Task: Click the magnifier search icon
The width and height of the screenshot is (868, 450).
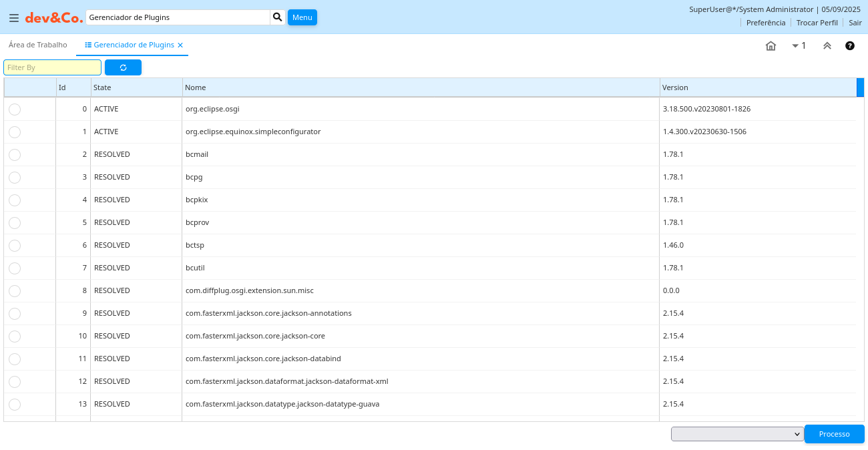Action: point(278,17)
